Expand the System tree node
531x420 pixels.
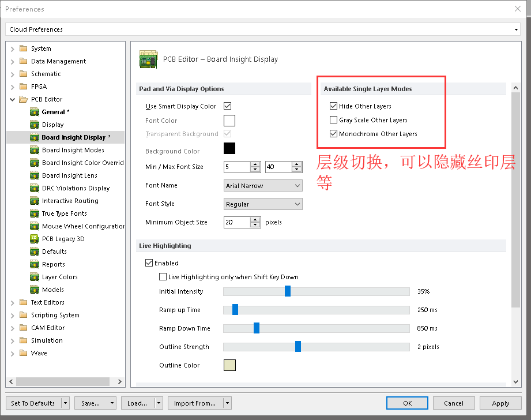click(13, 49)
